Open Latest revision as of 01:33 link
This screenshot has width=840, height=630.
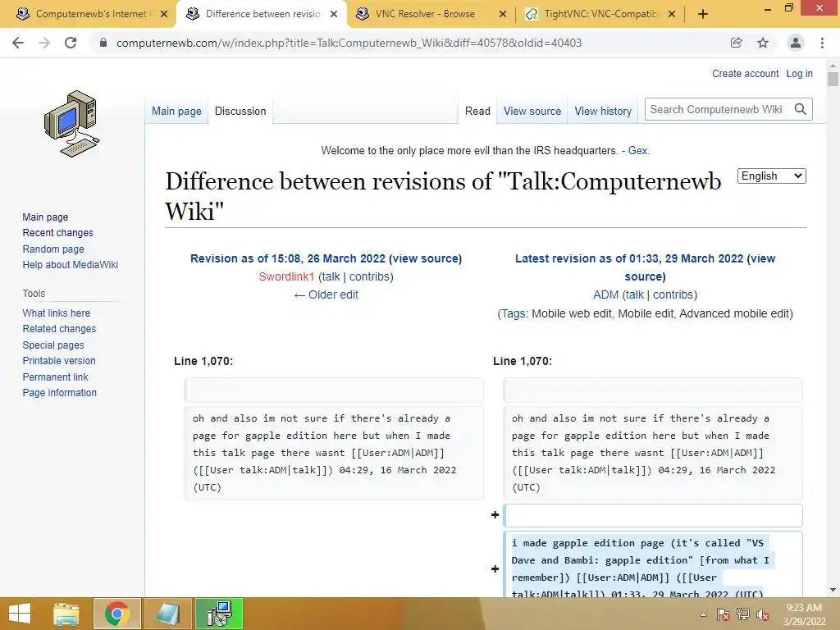(x=629, y=258)
